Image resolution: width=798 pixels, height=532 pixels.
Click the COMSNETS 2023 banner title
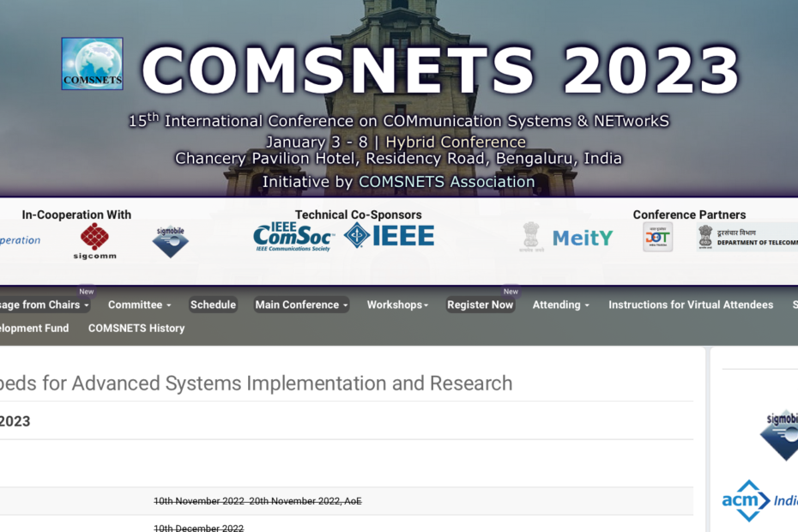point(440,70)
